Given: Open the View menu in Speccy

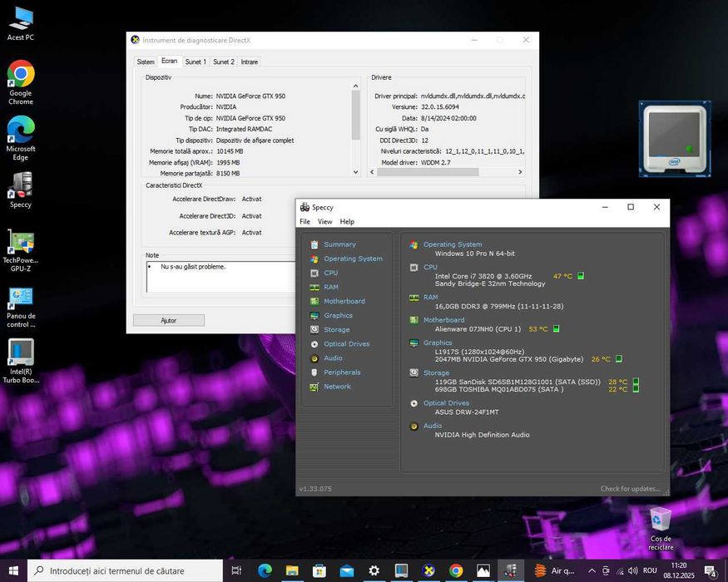Looking at the screenshot, I should 324,222.
